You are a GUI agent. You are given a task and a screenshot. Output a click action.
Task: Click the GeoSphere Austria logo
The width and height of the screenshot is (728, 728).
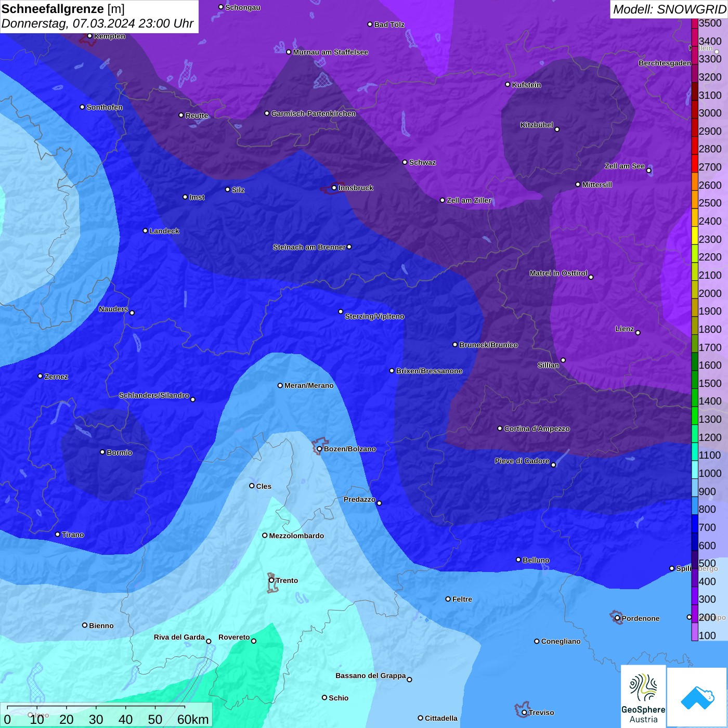[x=643, y=696]
